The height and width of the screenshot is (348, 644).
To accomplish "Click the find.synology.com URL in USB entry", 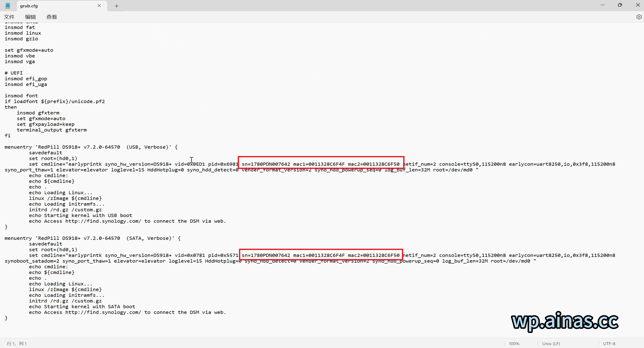I will click(x=103, y=221).
